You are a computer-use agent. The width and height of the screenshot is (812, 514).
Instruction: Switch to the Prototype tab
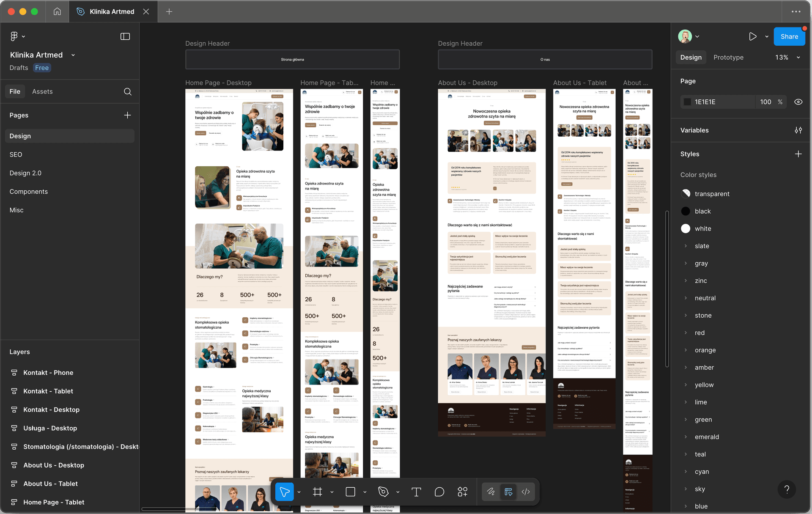728,58
